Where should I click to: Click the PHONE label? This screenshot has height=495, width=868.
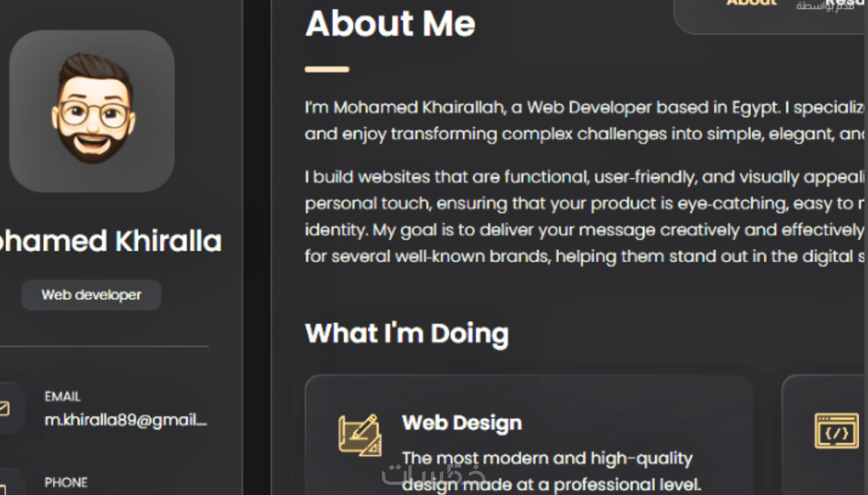pos(66,482)
